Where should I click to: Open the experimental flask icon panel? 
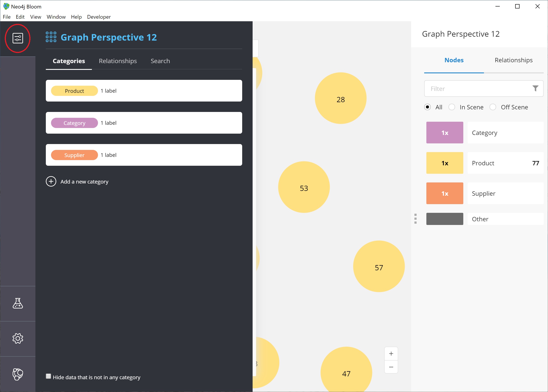coord(18,303)
